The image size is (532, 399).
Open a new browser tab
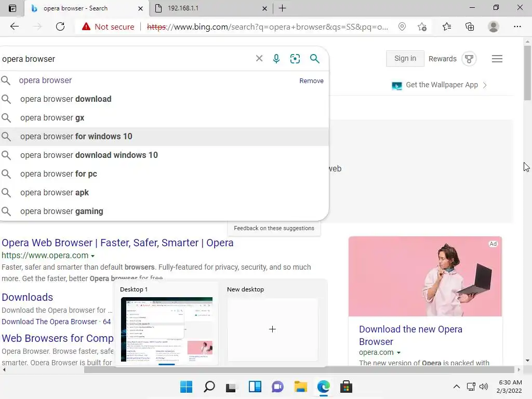(x=282, y=8)
